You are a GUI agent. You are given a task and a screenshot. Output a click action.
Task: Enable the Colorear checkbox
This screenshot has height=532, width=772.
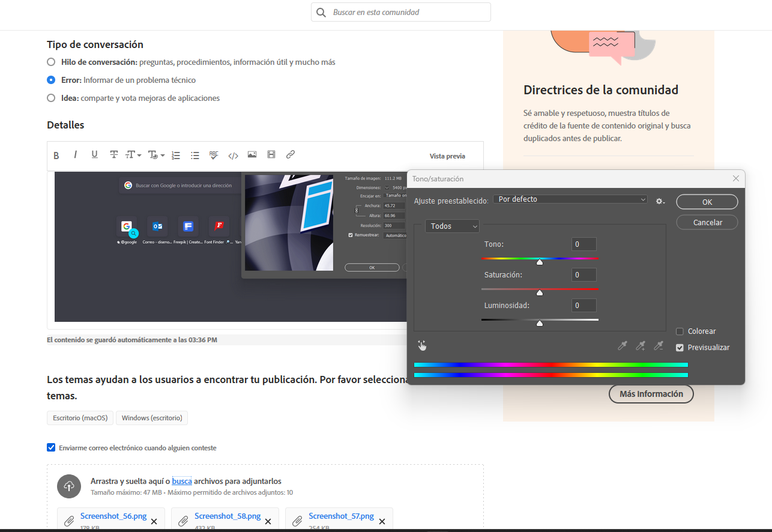pyautogui.click(x=679, y=331)
